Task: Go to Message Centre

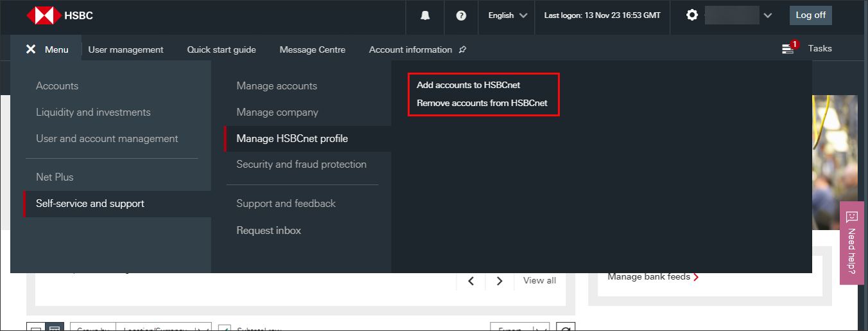Action: point(313,49)
